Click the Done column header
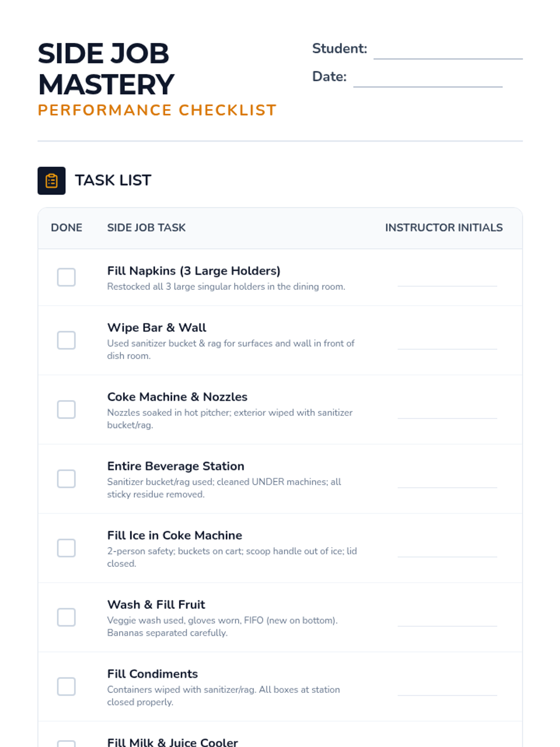The height and width of the screenshot is (747, 560). coord(66,228)
